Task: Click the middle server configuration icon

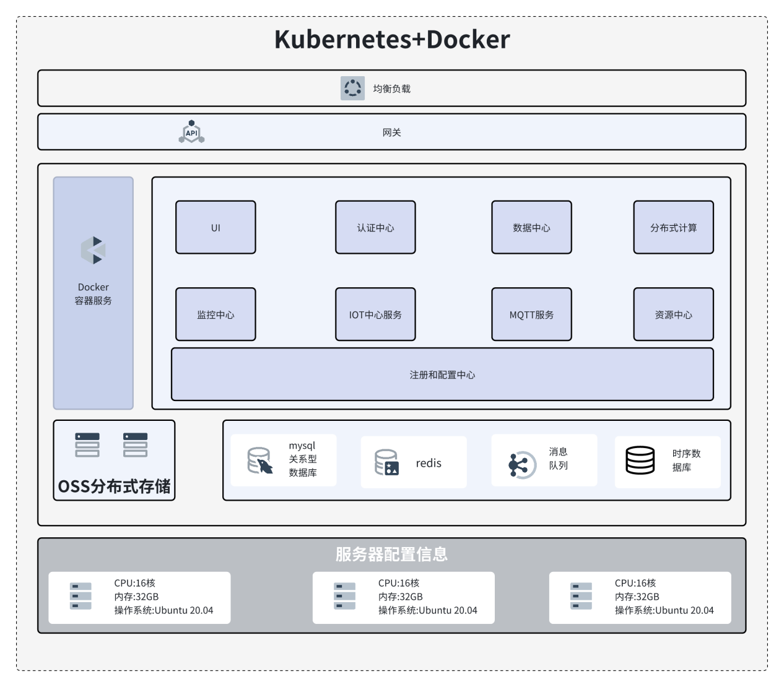Action: [x=344, y=596]
